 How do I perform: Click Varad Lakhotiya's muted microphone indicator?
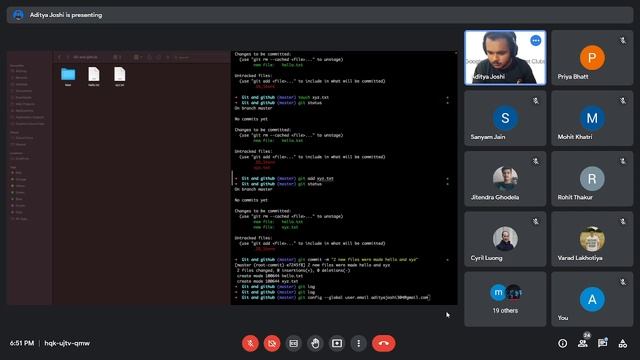point(622,222)
